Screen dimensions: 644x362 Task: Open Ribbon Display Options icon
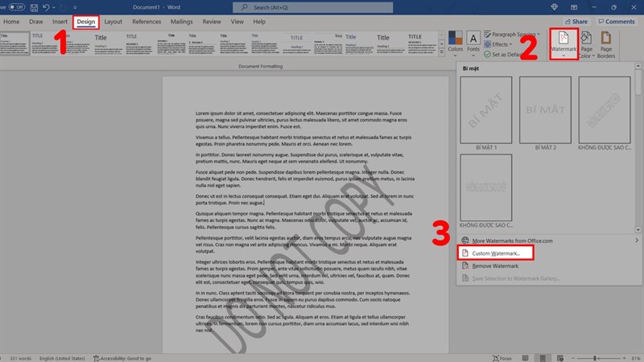[x=574, y=7]
